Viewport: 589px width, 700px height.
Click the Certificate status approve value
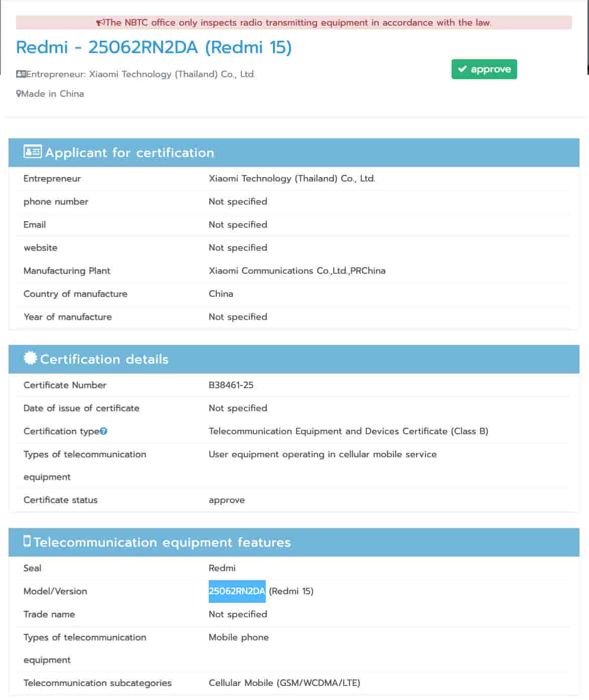[x=227, y=500]
